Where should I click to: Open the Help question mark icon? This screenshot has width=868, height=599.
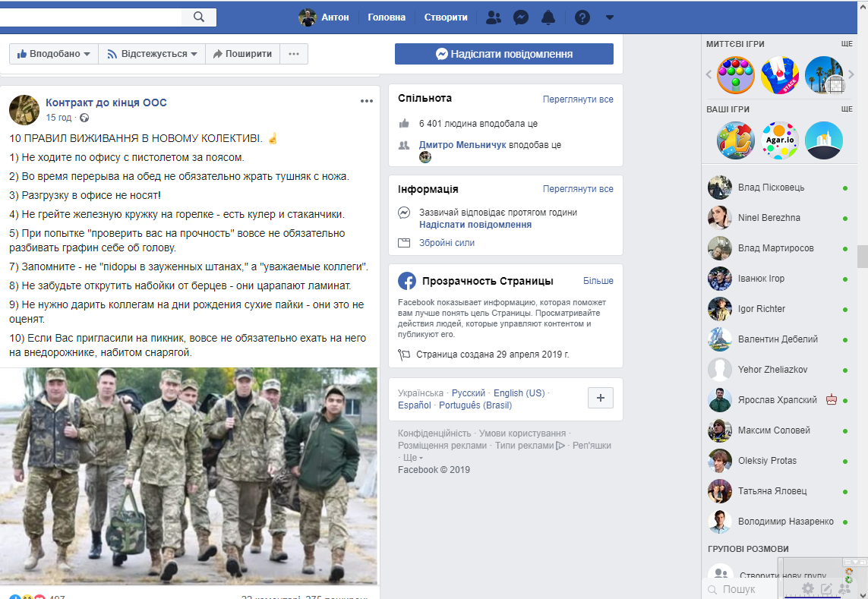(582, 17)
